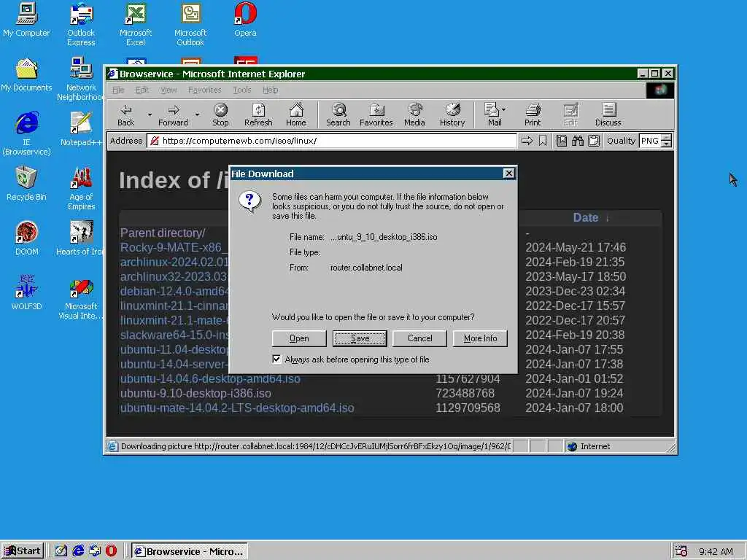This screenshot has width=747, height=560.
Task: Launch the Opera desktop shortcut
Action: coord(245,20)
